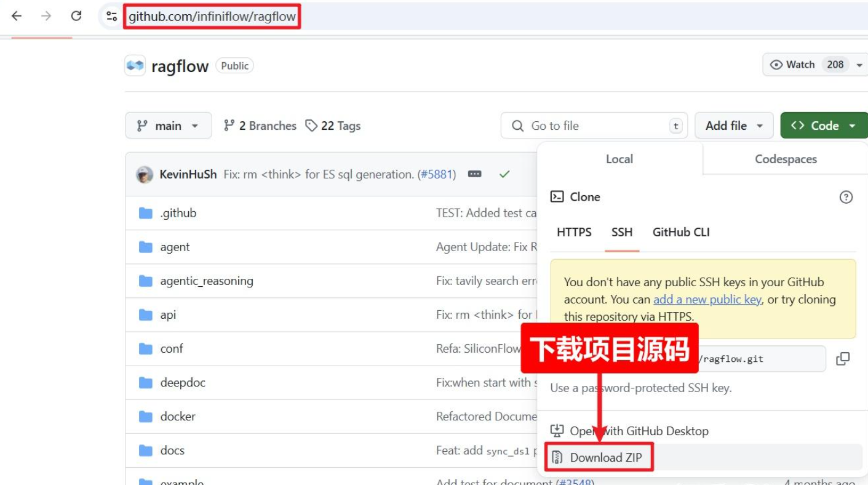Click the browser reload page icon
This screenshot has width=868, height=485.
tap(76, 16)
